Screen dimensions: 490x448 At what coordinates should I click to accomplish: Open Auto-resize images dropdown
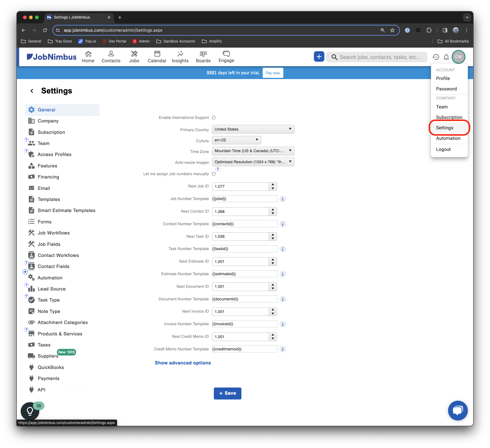[253, 162]
